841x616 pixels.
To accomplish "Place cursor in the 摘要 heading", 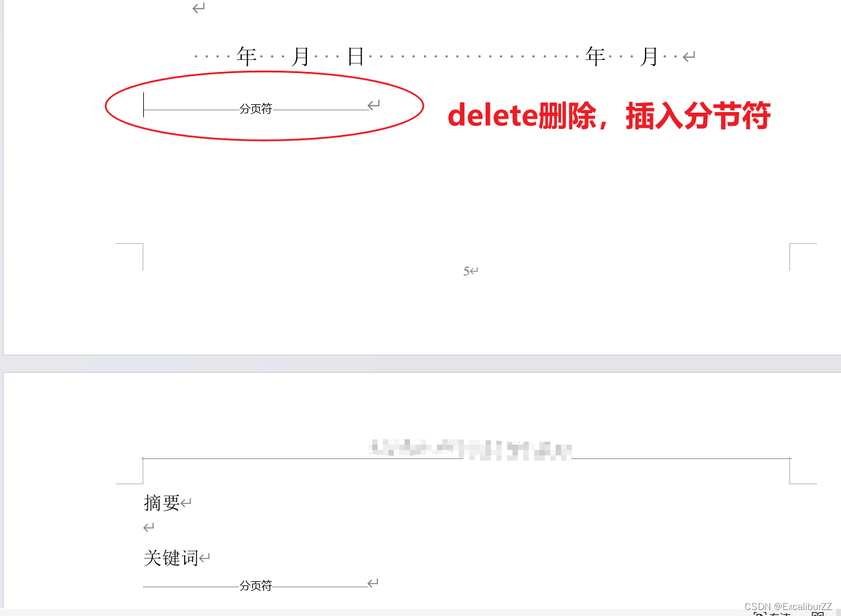I will click(162, 503).
